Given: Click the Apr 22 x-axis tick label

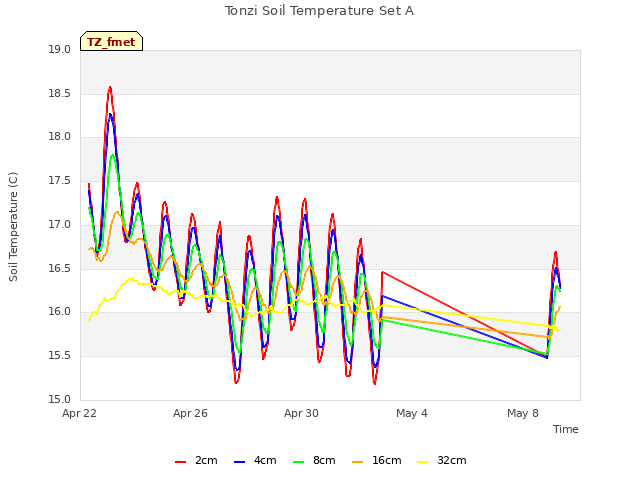Looking at the screenshot, I should pyautogui.click(x=79, y=413).
